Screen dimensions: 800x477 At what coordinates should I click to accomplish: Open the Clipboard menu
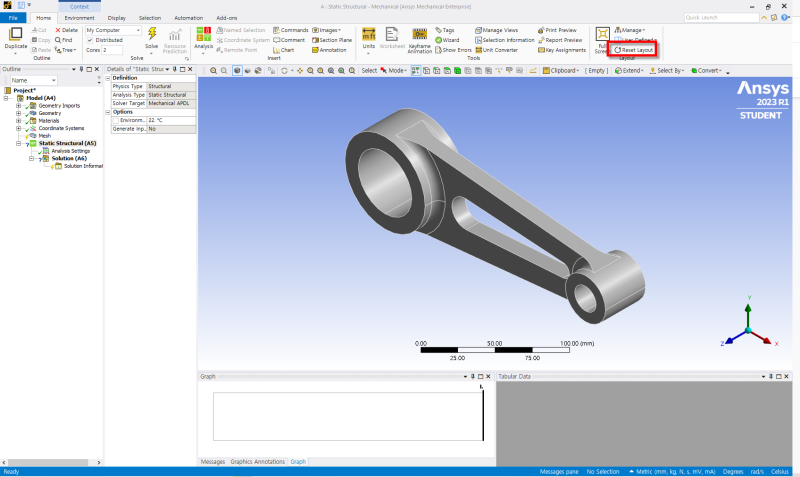tap(561, 71)
